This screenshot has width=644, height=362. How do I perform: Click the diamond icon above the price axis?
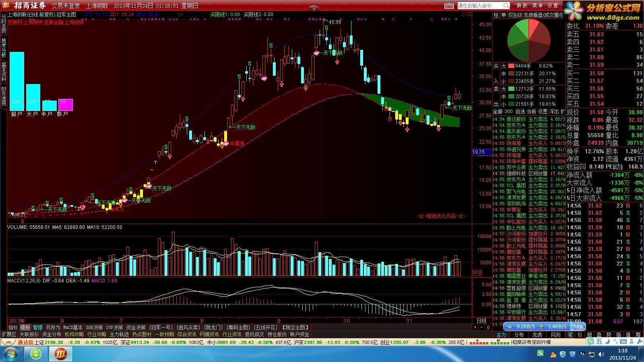pos(463,14)
